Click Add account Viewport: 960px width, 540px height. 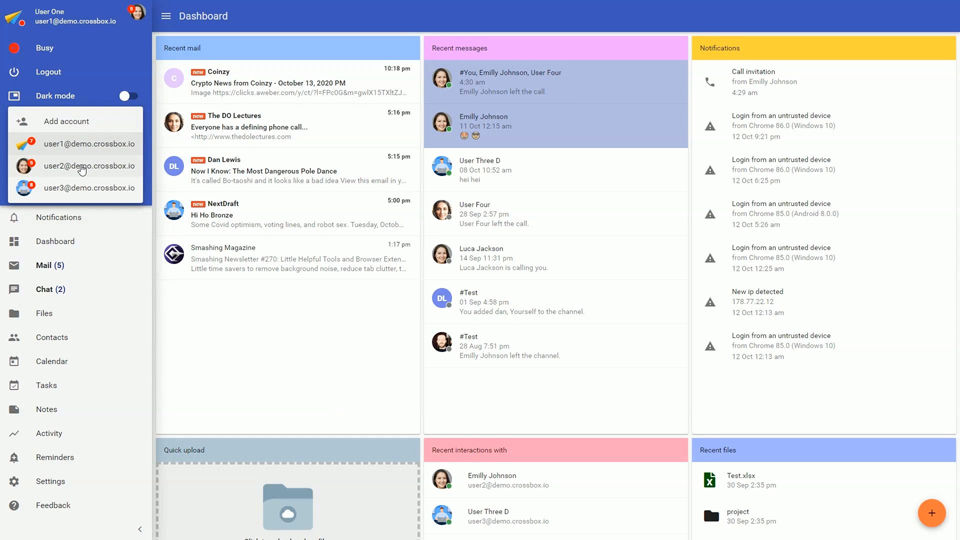(66, 121)
